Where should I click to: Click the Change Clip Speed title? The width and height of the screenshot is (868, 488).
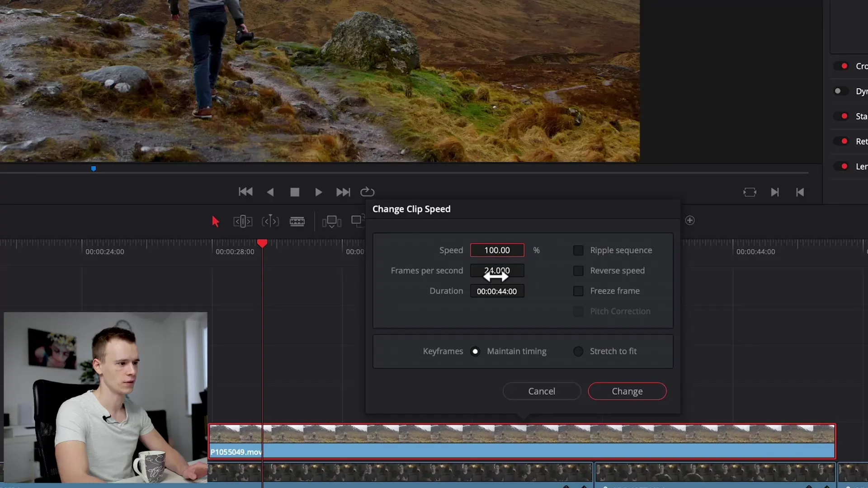[x=411, y=209]
